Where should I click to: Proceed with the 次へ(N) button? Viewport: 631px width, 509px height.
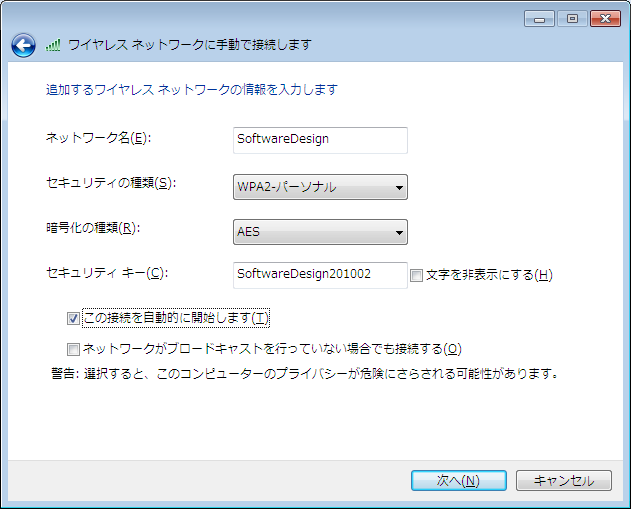[x=459, y=480]
